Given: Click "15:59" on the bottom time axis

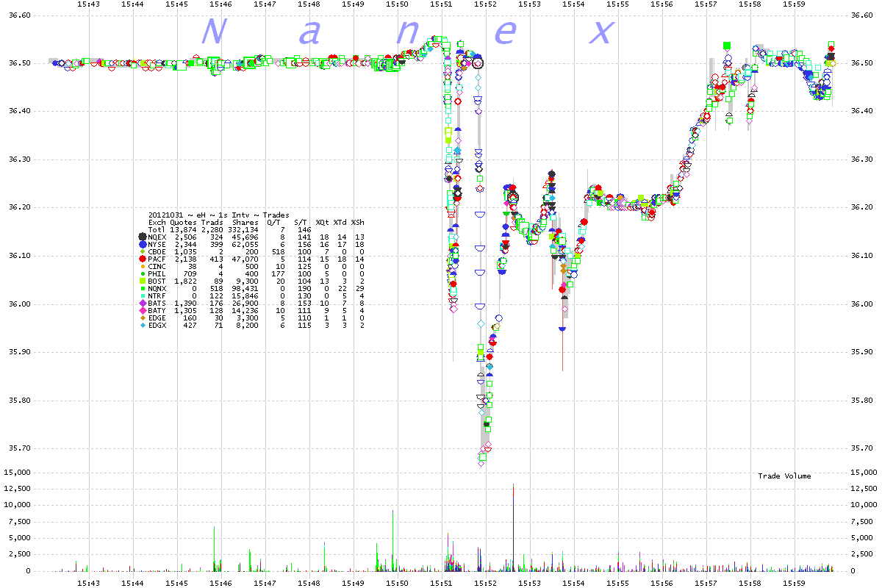Looking at the screenshot, I should tap(794, 583).
